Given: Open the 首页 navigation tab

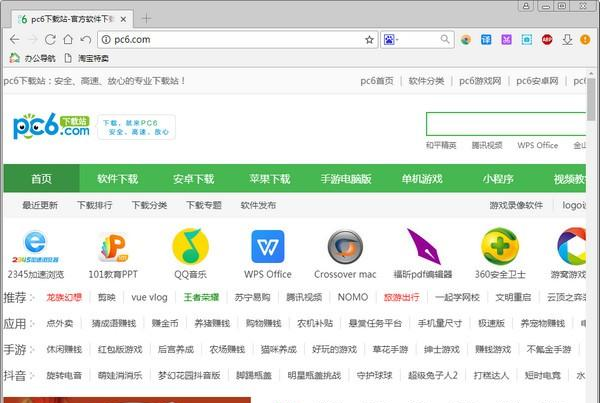Looking at the screenshot, I should (41, 178).
